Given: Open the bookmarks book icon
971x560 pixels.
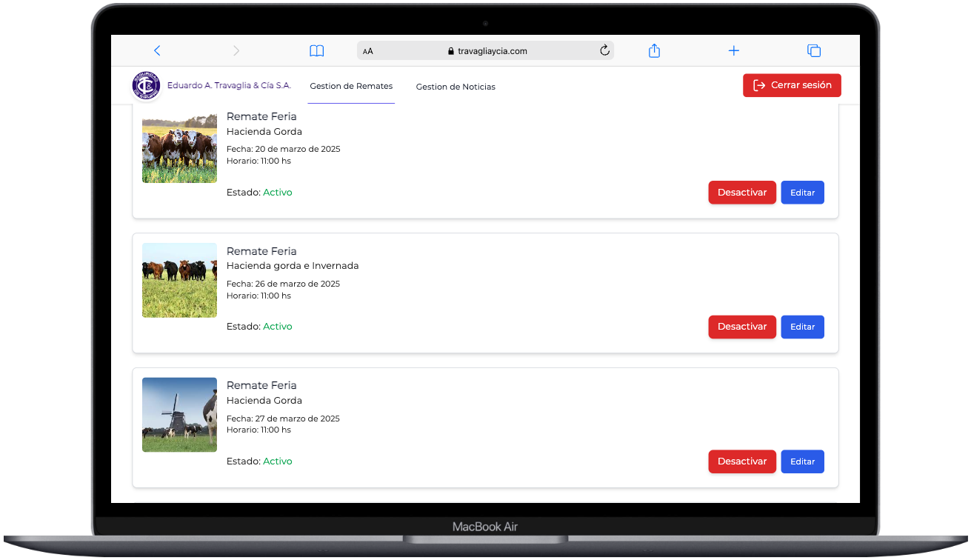Looking at the screenshot, I should tap(317, 51).
